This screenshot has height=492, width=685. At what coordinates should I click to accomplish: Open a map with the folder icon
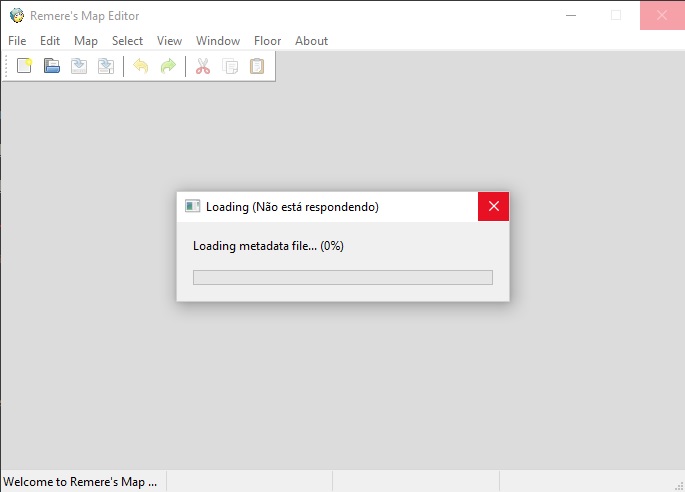(x=52, y=67)
